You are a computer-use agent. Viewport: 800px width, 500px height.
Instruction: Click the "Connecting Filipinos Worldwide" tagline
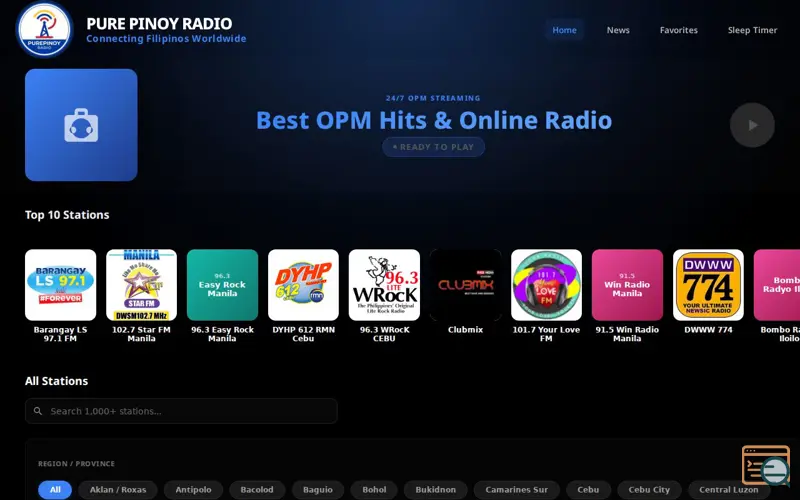(166, 39)
